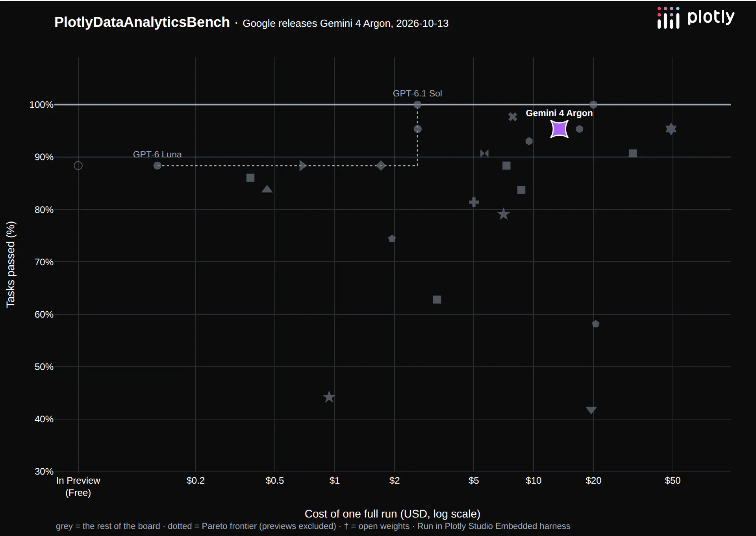
Task: Click the right-pointing triangle marker on frontier
Action: 303,165
